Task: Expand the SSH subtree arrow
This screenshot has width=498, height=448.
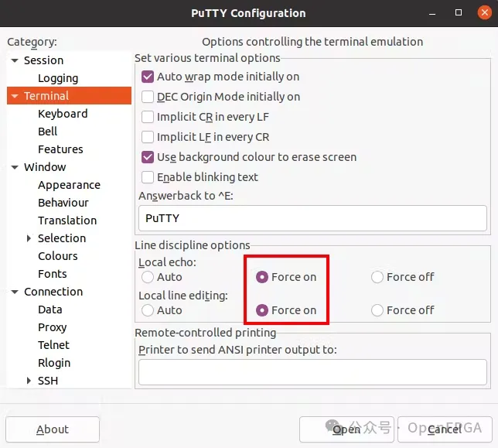Action: [29, 381]
